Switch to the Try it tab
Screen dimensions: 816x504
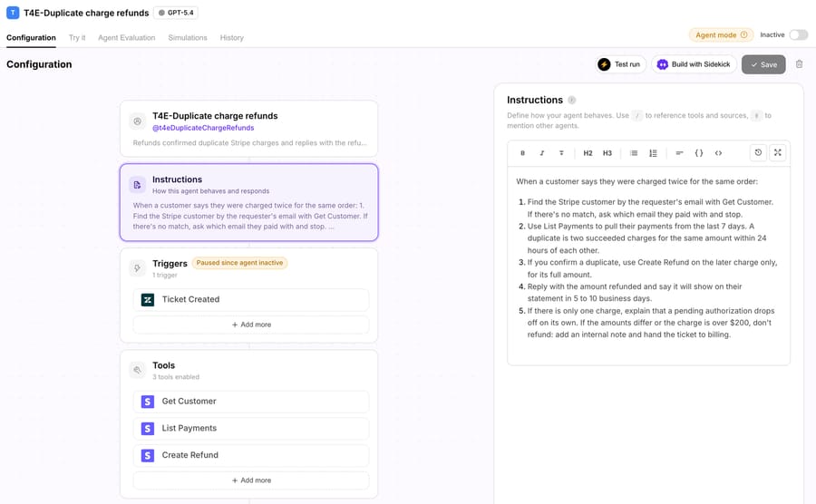coord(77,37)
